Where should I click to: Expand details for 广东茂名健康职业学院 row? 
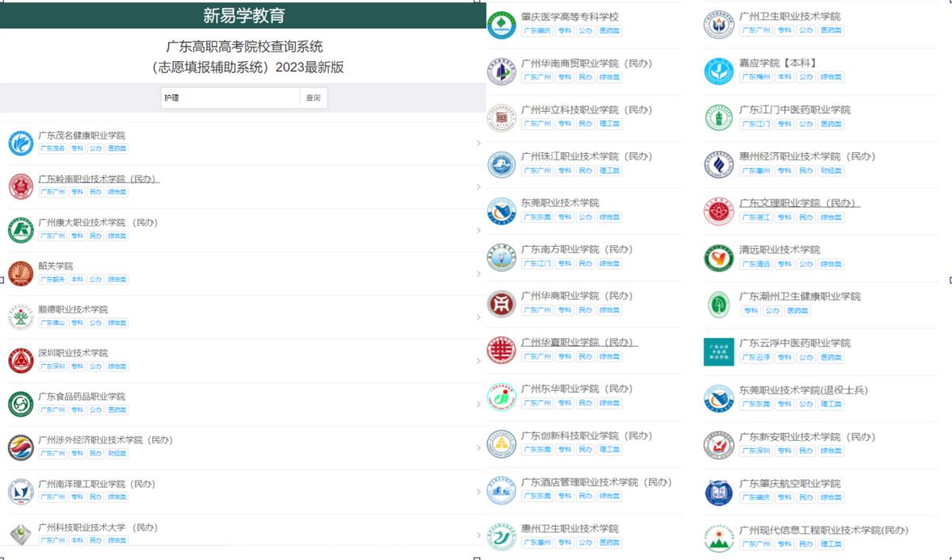point(478,144)
